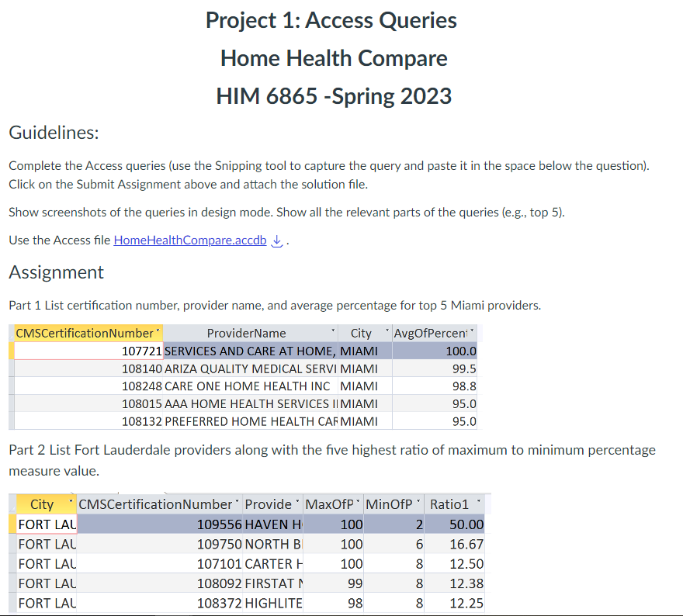This screenshot has width=683, height=616.
Task: Expand the City column dropdown in Miami table
Action: (x=387, y=332)
